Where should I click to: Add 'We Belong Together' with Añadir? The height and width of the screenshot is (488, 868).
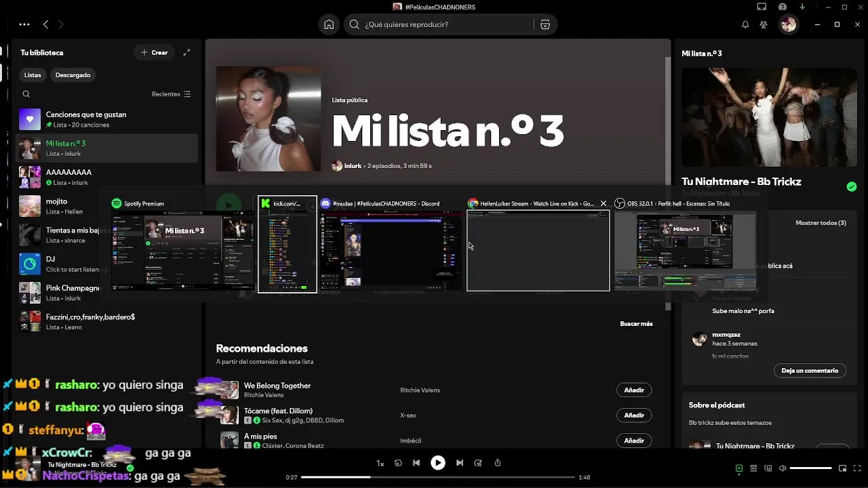pos(634,390)
